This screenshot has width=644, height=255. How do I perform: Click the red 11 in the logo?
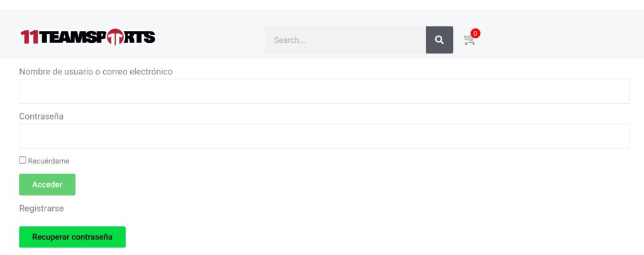(30, 37)
